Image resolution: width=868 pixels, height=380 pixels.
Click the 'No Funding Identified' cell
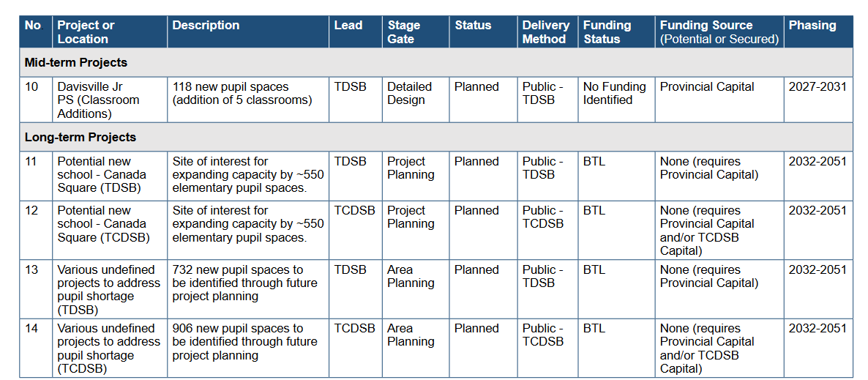[x=614, y=93]
